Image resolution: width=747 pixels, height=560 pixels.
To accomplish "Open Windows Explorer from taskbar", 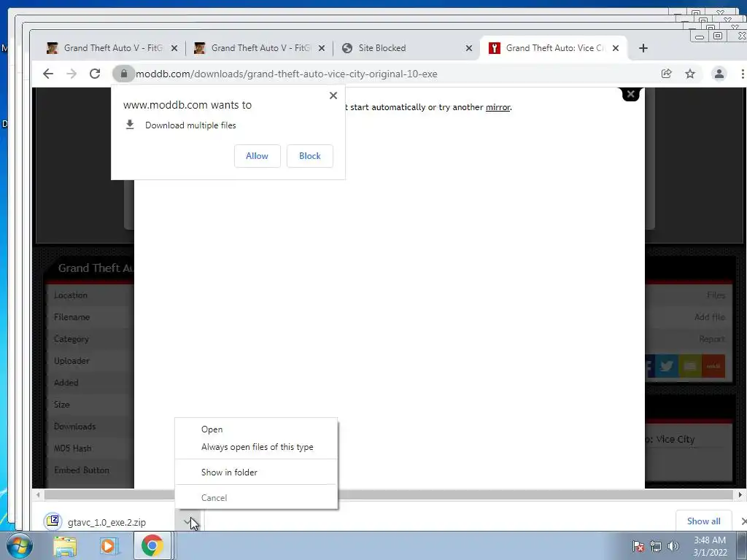I will [x=65, y=545].
